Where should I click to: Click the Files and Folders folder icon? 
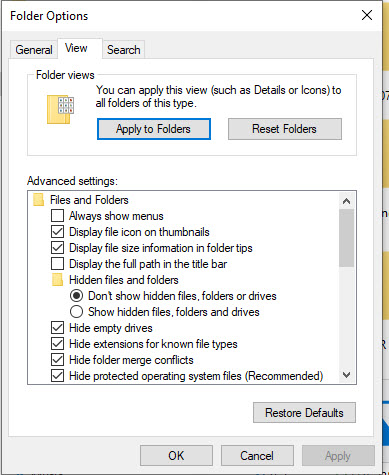39,200
